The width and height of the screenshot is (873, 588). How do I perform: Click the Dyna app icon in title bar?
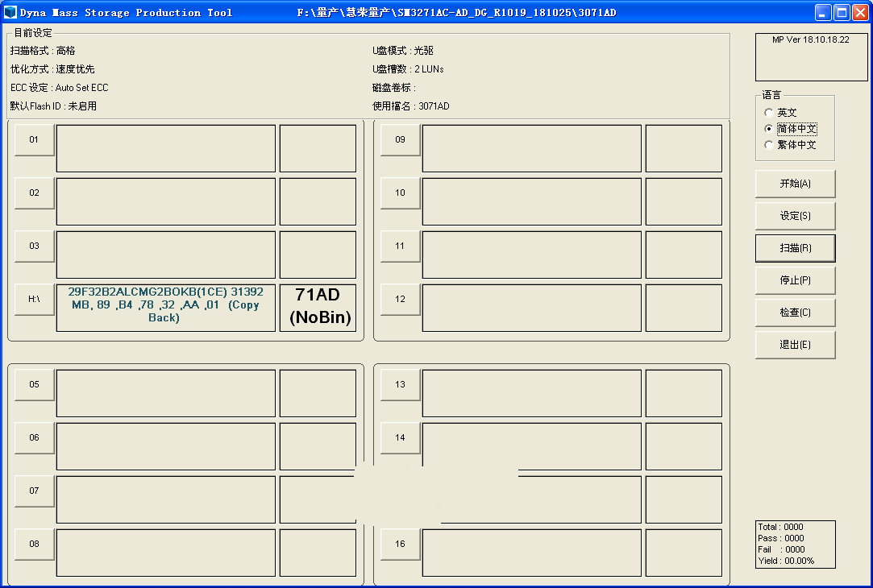coord(10,12)
